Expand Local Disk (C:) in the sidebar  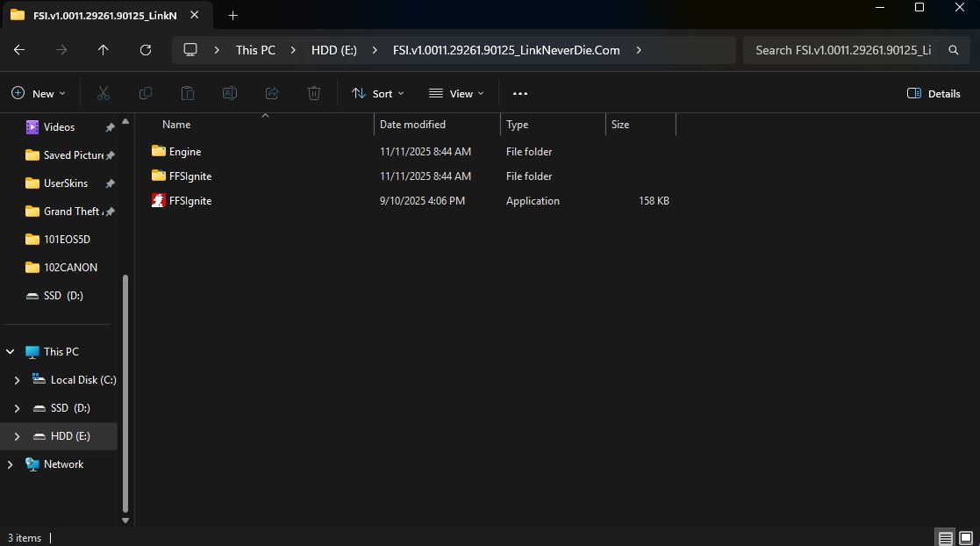[16, 379]
